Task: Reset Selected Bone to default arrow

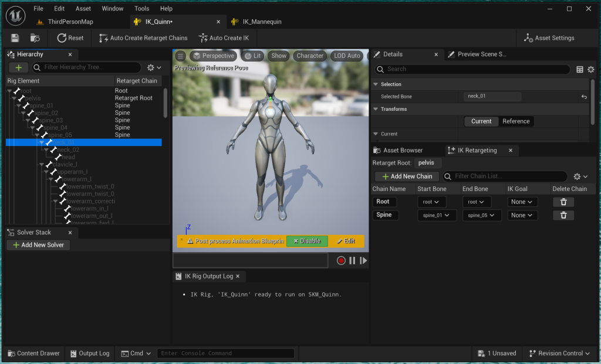Action: click(584, 97)
